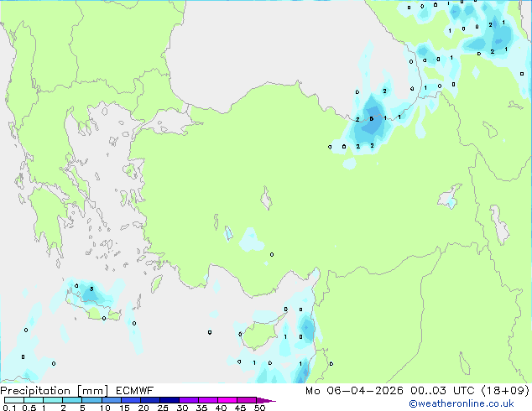Click the '25' legend scale label
The image size is (532, 411).
coord(163,408)
